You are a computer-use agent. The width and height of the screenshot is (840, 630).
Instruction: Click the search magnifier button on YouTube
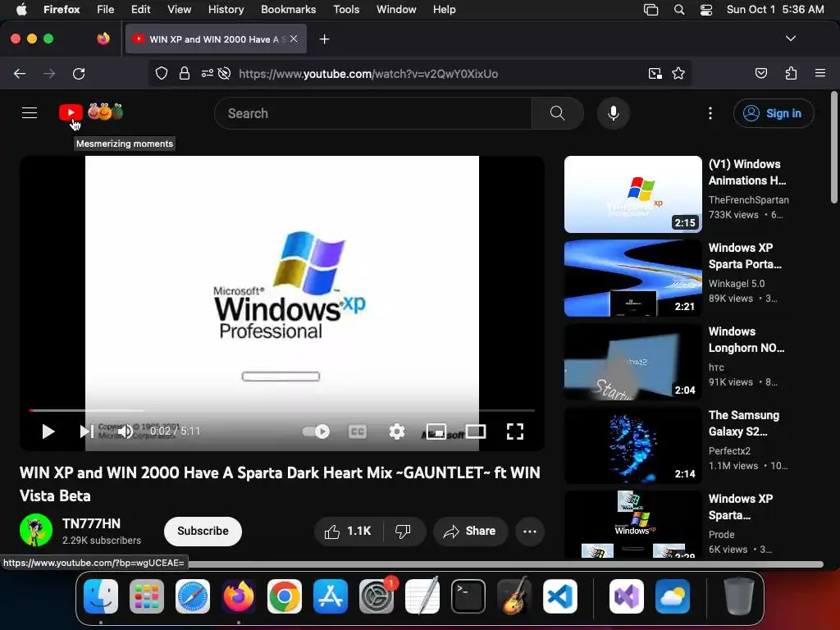coord(557,113)
